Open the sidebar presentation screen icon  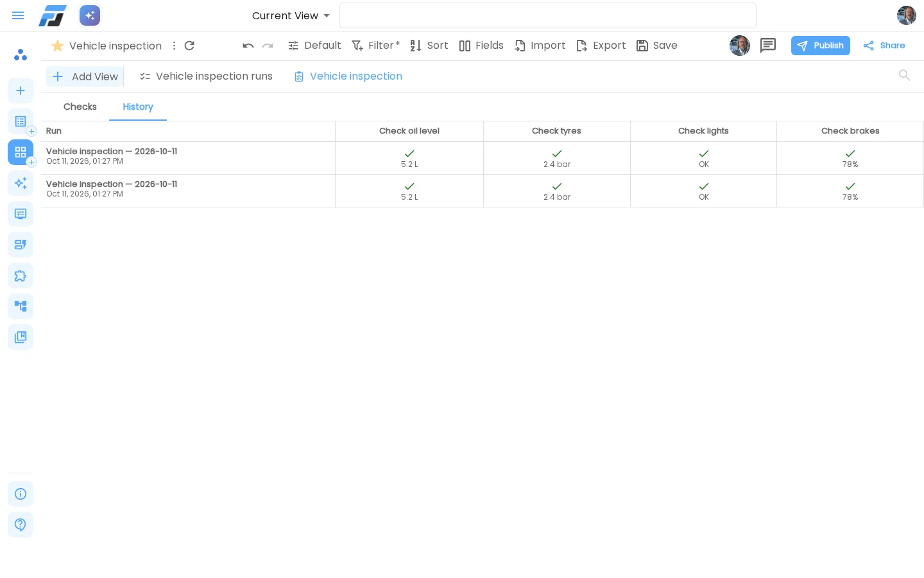(x=21, y=214)
